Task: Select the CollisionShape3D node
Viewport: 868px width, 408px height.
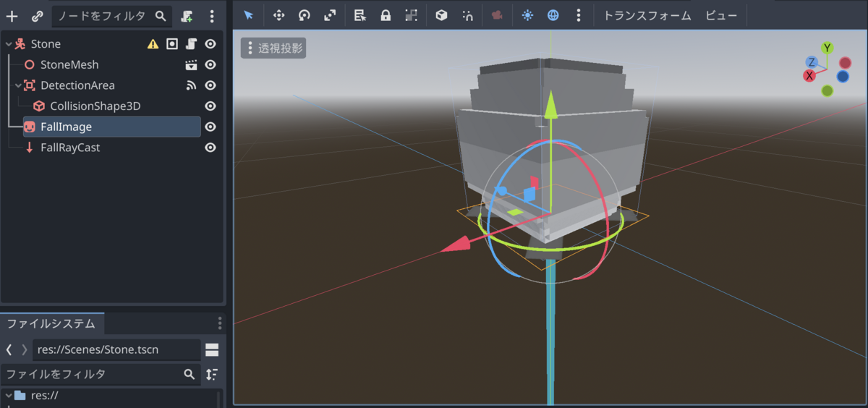Action: pos(95,106)
